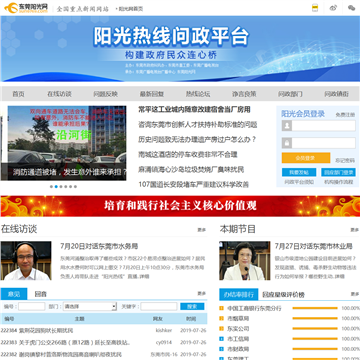Screen dimensions: 360x360
Task: Focus the login username input field
Action: click(x=324, y=126)
